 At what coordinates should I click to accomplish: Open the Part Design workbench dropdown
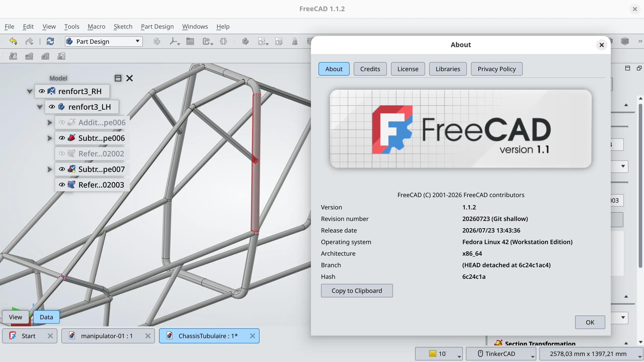(104, 41)
